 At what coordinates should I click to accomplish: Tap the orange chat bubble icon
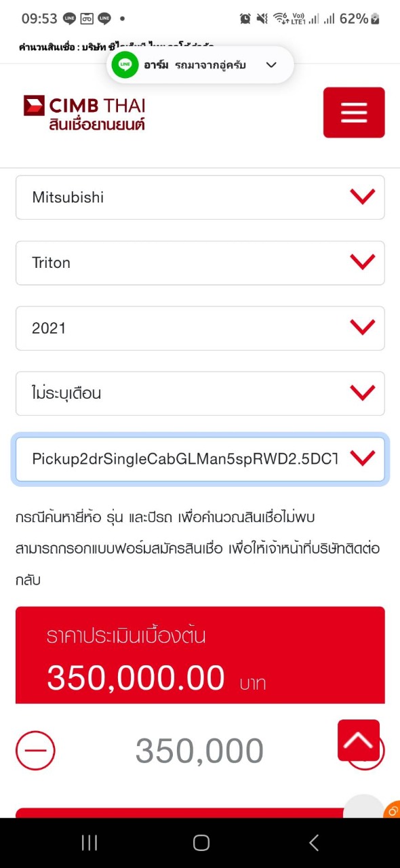[393, 810]
